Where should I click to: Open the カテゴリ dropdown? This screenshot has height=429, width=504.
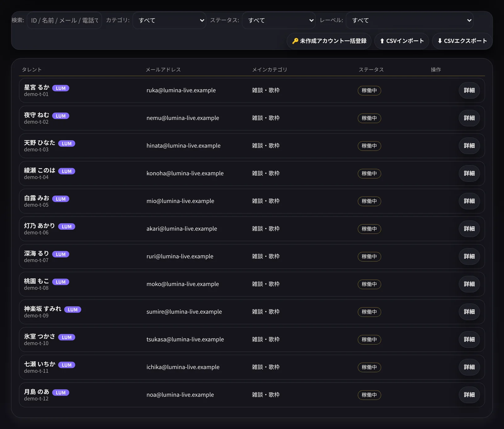[169, 20]
